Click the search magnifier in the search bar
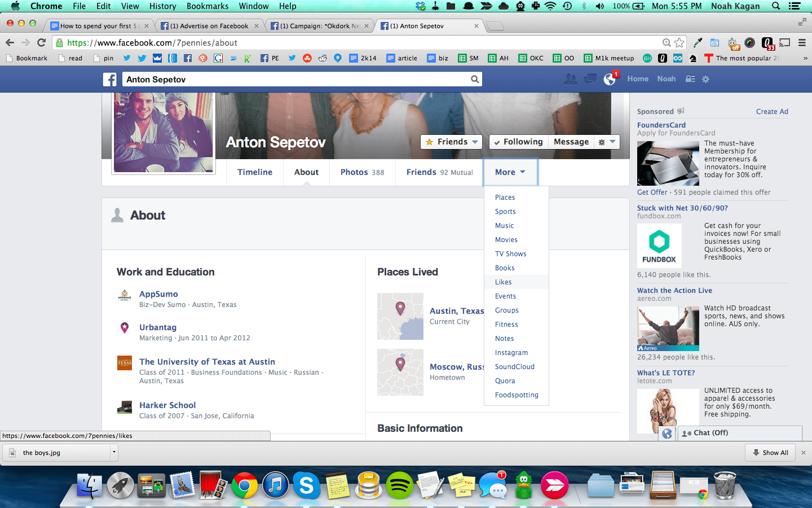Image resolution: width=812 pixels, height=508 pixels. click(474, 79)
